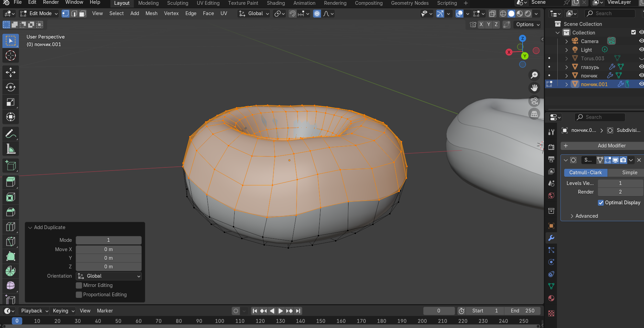
Task: Open the Object Data mesh properties tab
Action: click(x=551, y=286)
